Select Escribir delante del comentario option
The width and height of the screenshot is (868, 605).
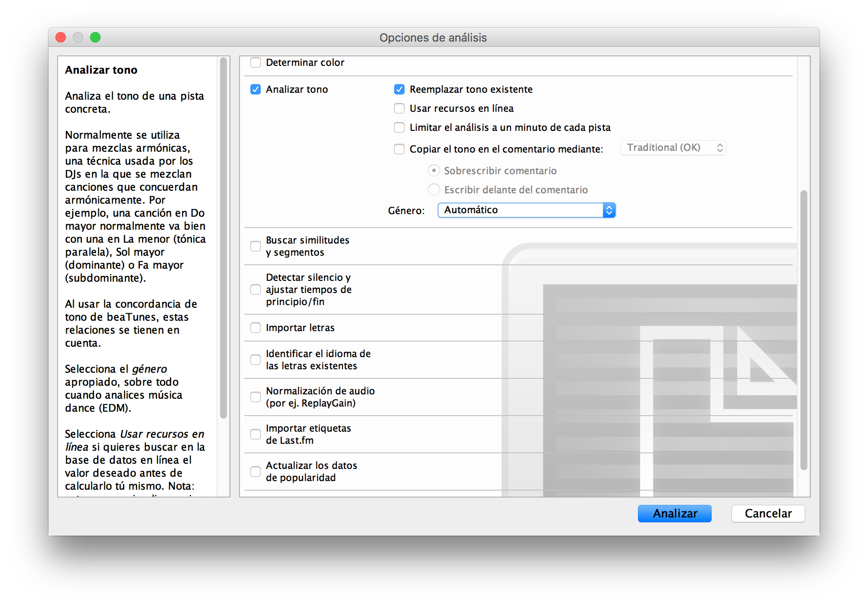(434, 190)
